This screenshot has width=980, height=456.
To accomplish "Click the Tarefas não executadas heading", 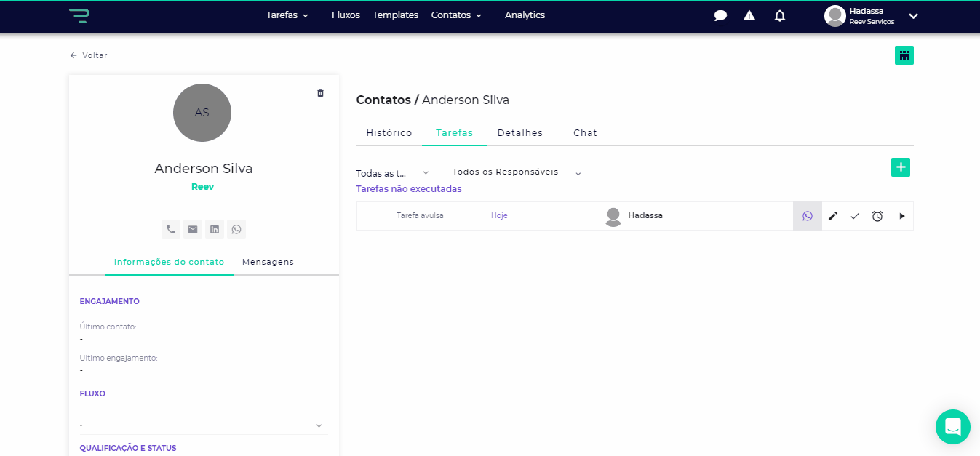I will click(x=409, y=189).
